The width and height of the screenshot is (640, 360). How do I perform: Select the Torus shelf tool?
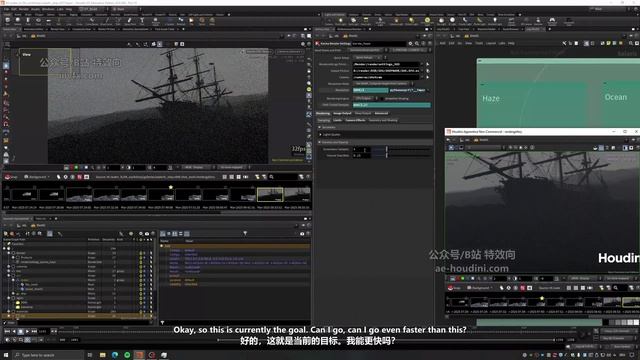pos(38,20)
